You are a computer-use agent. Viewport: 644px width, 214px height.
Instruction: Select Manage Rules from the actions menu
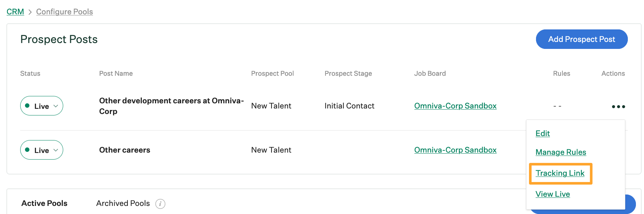click(561, 152)
